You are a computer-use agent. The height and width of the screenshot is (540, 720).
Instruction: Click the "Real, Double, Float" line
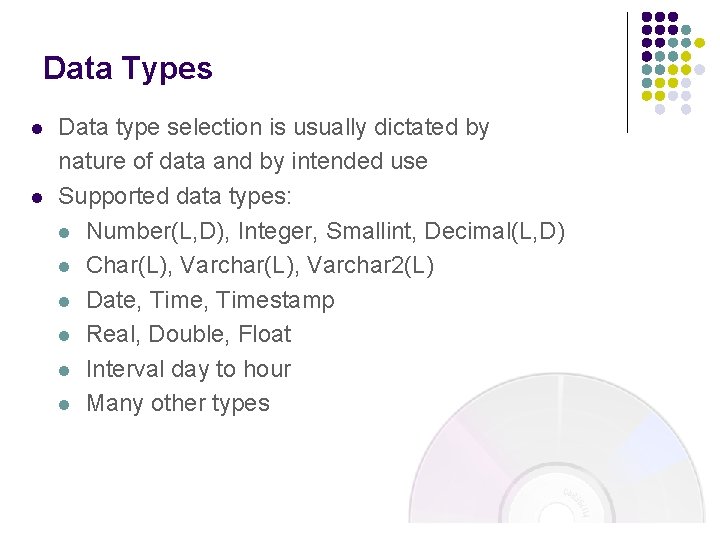pyautogui.click(x=189, y=334)
